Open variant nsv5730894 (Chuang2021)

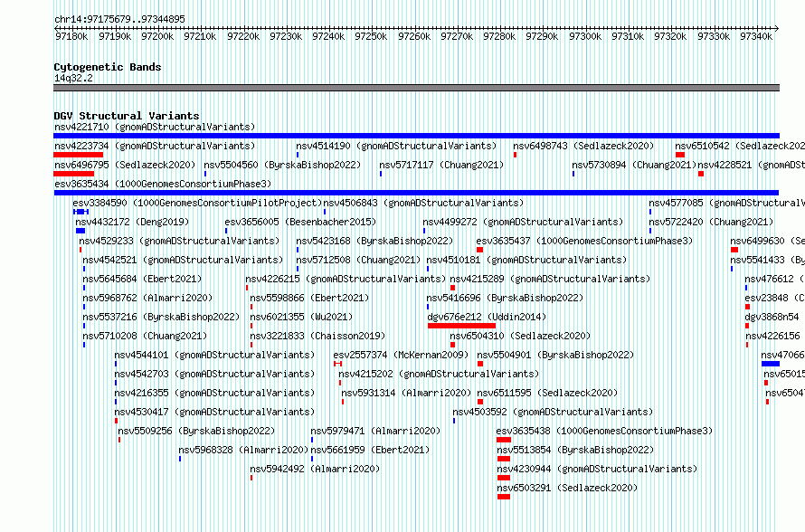[634, 165]
